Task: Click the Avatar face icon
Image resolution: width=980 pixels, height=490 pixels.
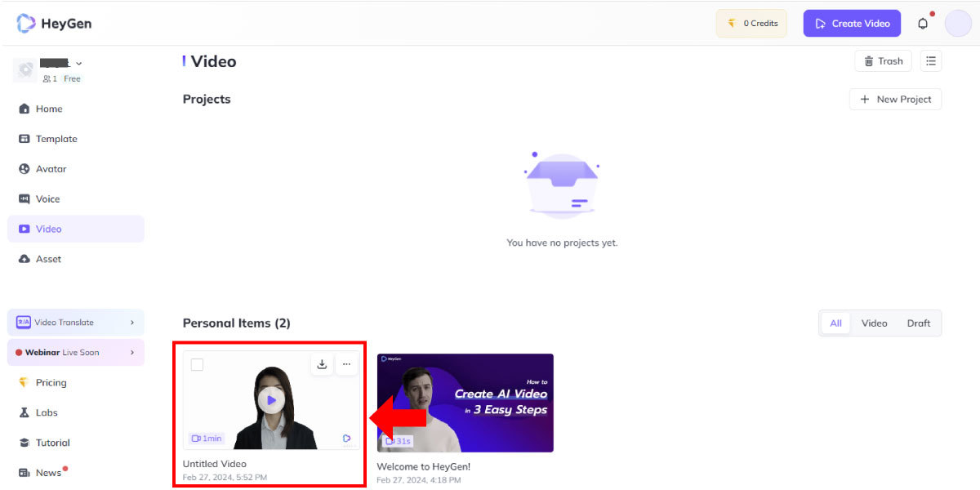Action: (x=24, y=169)
